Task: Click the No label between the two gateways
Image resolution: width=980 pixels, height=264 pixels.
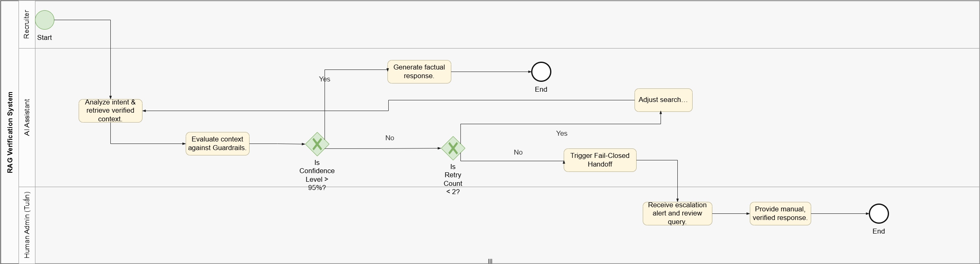Action: click(x=390, y=138)
